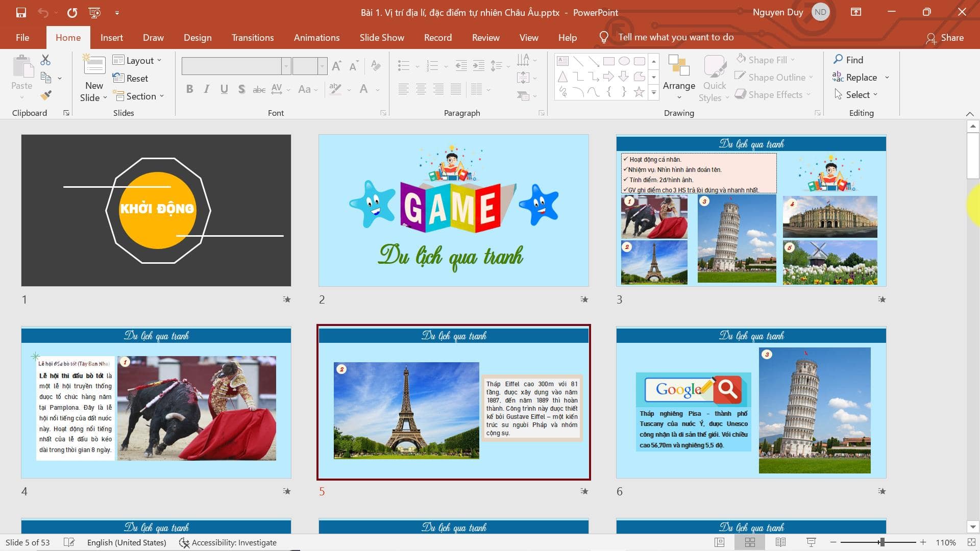The image size is (980, 551).
Task: Click the Redo/Repeat icon in title bar
Action: pyautogui.click(x=72, y=12)
